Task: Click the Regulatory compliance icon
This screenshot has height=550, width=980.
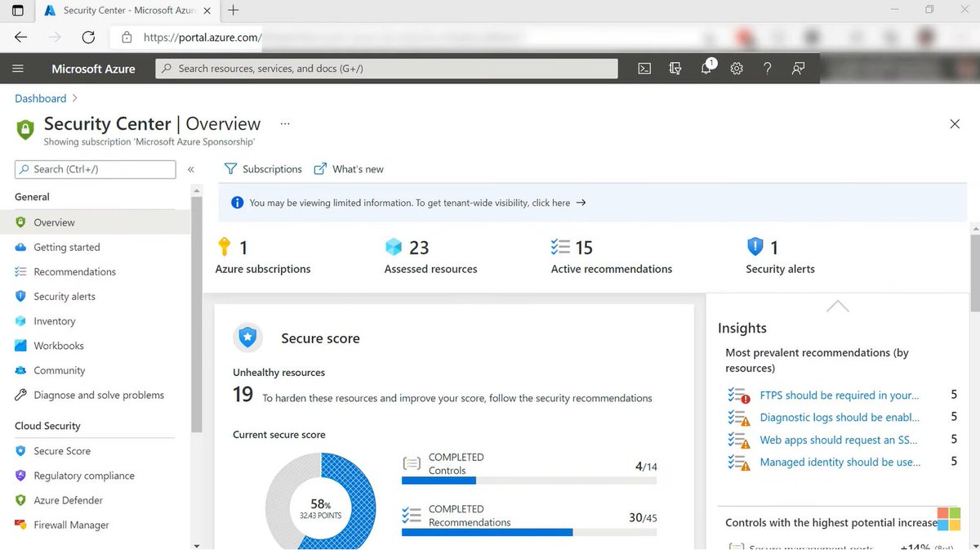Action: pyautogui.click(x=20, y=476)
